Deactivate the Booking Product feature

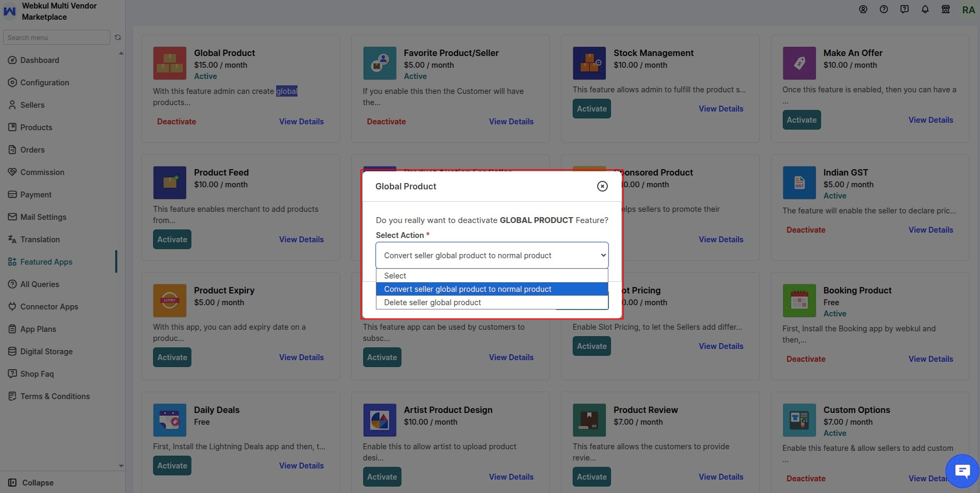click(x=806, y=359)
